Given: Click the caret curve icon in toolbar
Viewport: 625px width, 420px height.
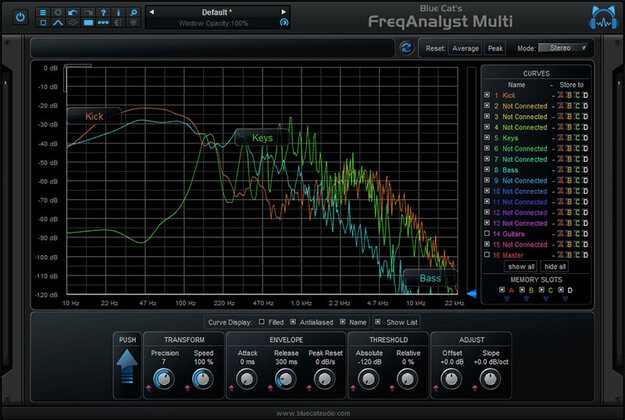Looking at the screenshot, I should pyautogui.click(x=58, y=23).
